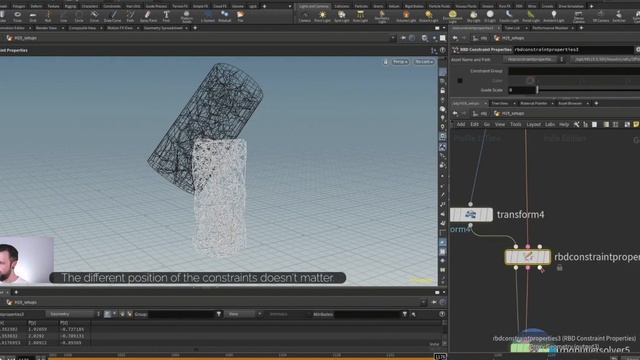Screen dimensions: 640x360
Task: Open the spreadsheet Geometry dropdown
Action: 72,314
